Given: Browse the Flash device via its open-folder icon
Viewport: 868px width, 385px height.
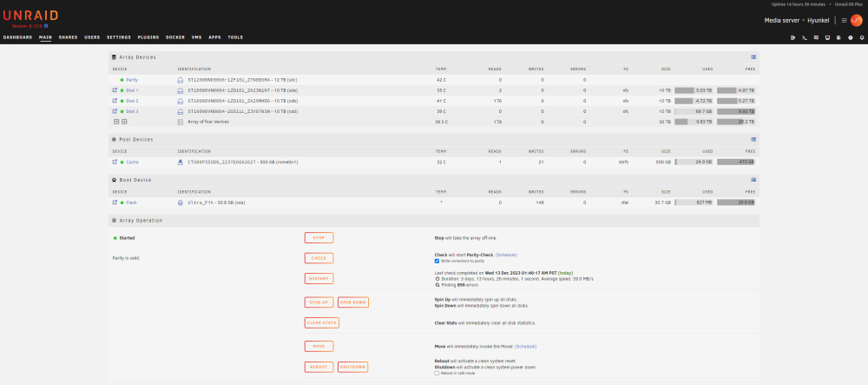Looking at the screenshot, I should pyautogui.click(x=115, y=202).
